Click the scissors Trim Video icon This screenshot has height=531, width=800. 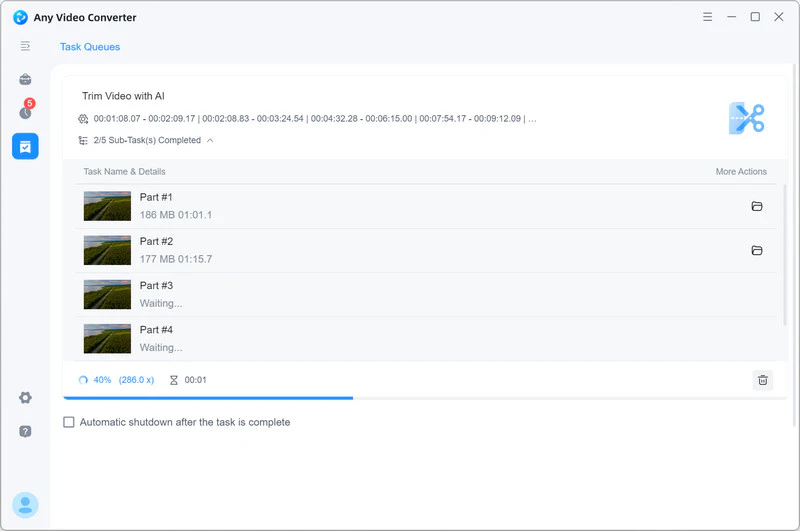pyautogui.click(x=746, y=118)
